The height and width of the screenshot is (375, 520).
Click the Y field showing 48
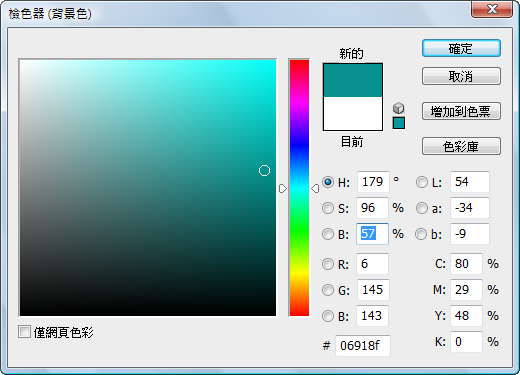(x=466, y=316)
